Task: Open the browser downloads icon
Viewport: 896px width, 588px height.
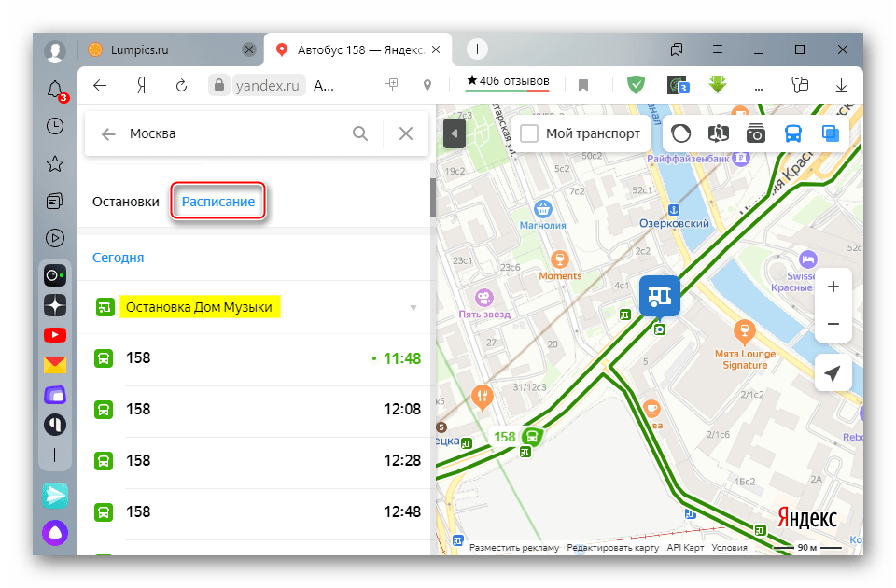Action: pos(841,85)
